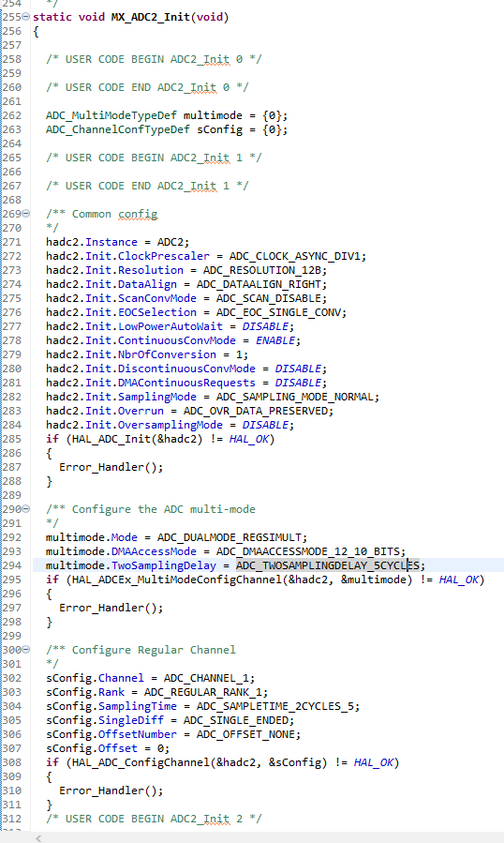Click hadc2.Instance assignment on line 271
The image size is (504, 843).
118,243
